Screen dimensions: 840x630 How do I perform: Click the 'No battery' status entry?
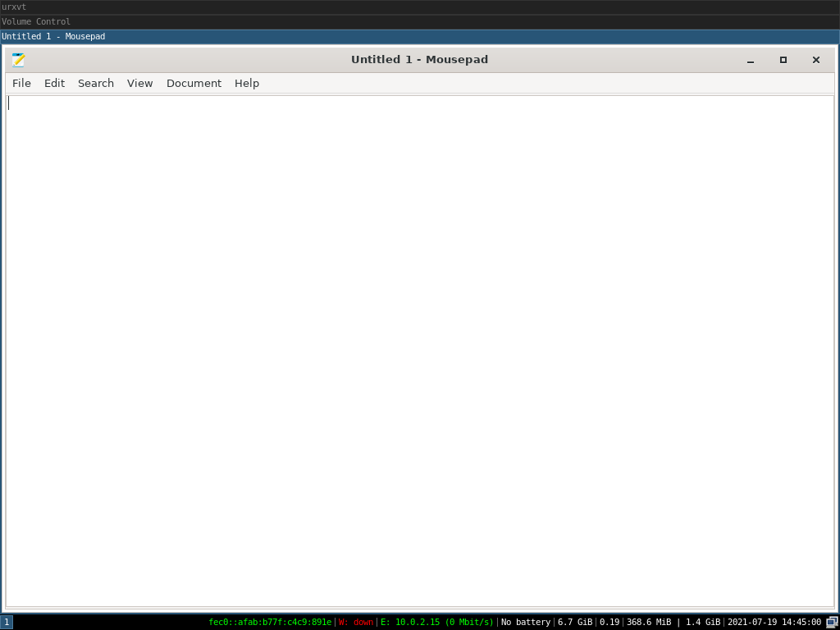[526, 622]
